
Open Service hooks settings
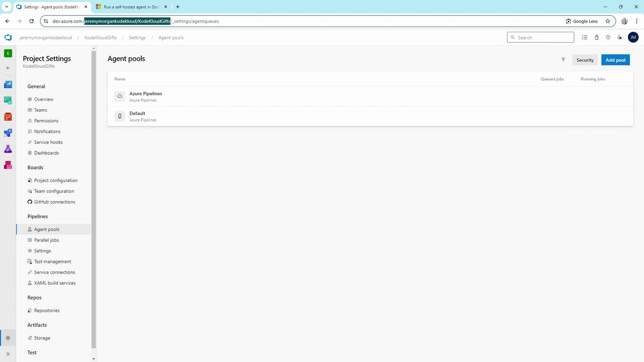coord(48,142)
